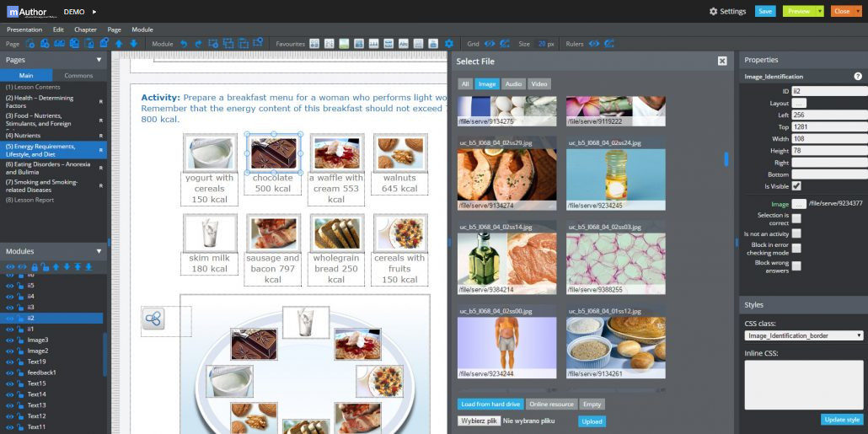Open the CSS class dropdown
This screenshot has height=434, width=868.
[804, 335]
